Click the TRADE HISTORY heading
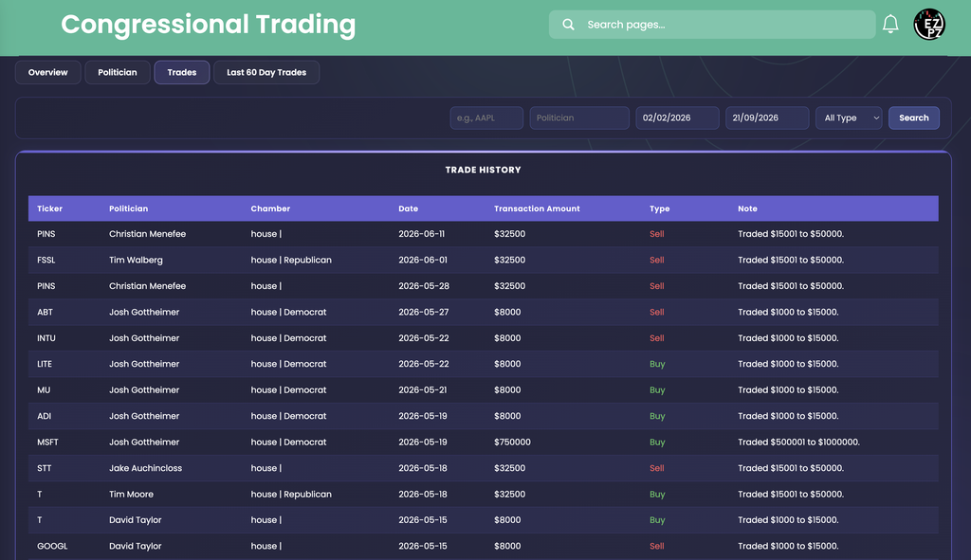This screenshot has width=971, height=560. click(x=483, y=170)
